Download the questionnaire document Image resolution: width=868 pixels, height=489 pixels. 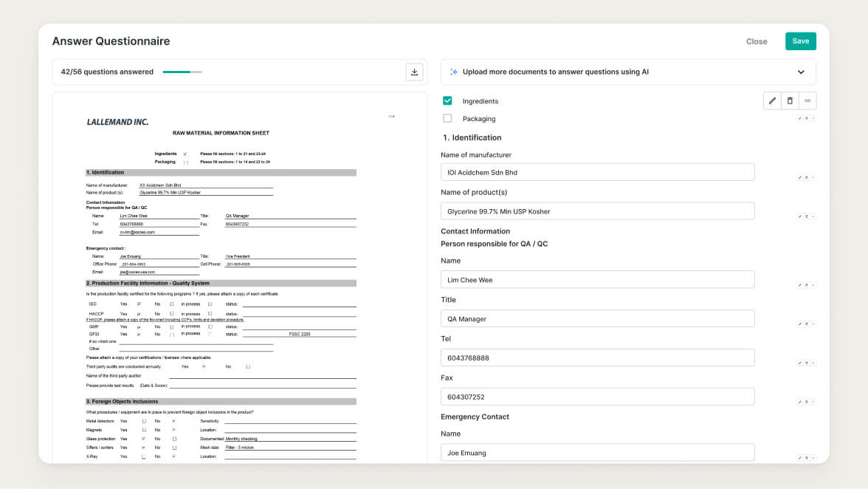coord(414,72)
